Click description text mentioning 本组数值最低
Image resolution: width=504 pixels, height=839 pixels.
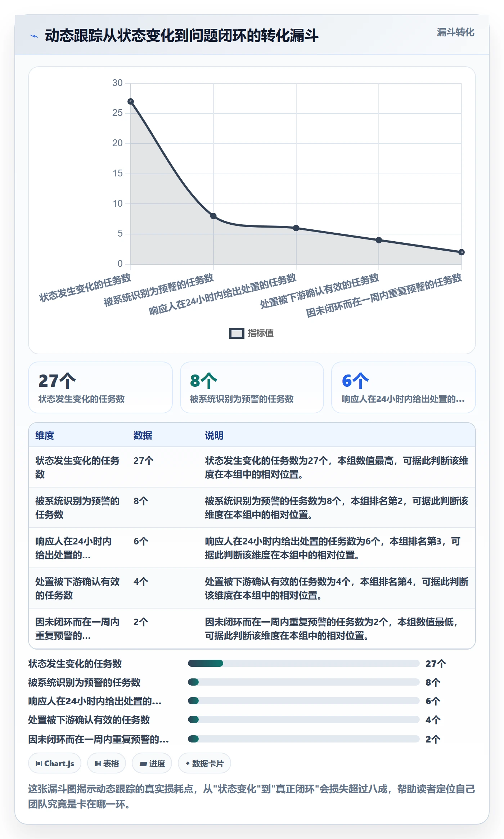tap(337, 629)
